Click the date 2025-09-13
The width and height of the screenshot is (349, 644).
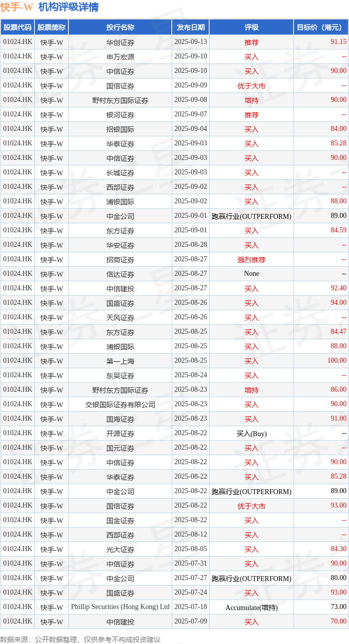[190, 42]
